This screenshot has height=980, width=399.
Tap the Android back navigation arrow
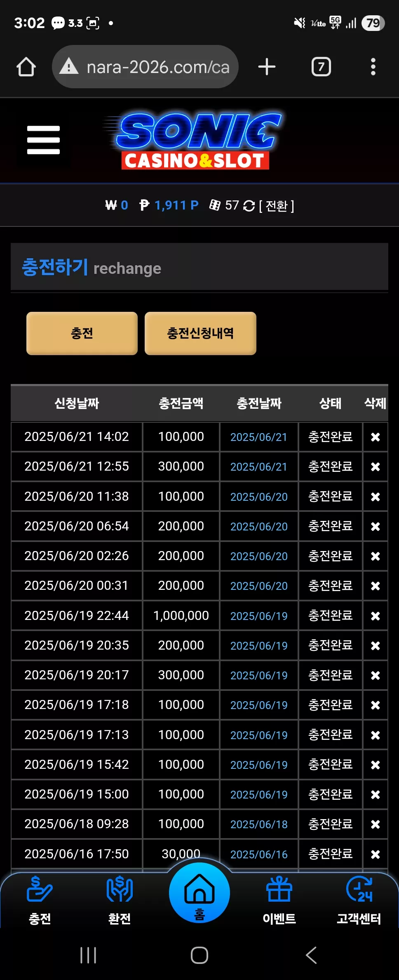311,955
